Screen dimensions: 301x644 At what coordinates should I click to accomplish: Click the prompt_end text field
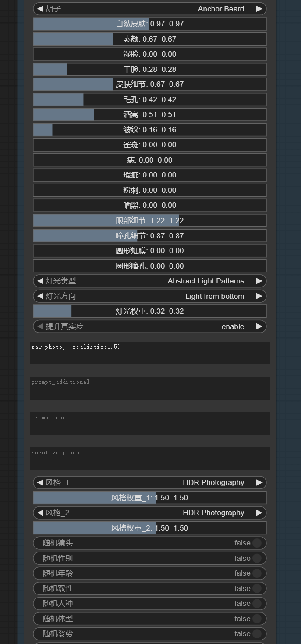tap(150, 424)
